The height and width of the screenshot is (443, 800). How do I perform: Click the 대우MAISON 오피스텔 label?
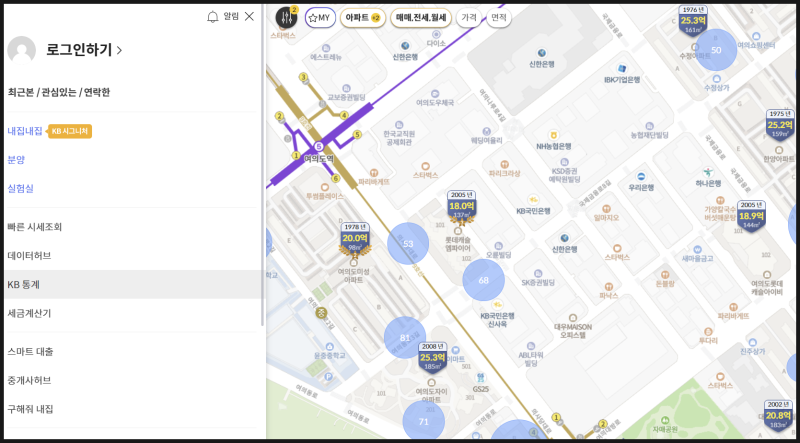(x=572, y=331)
